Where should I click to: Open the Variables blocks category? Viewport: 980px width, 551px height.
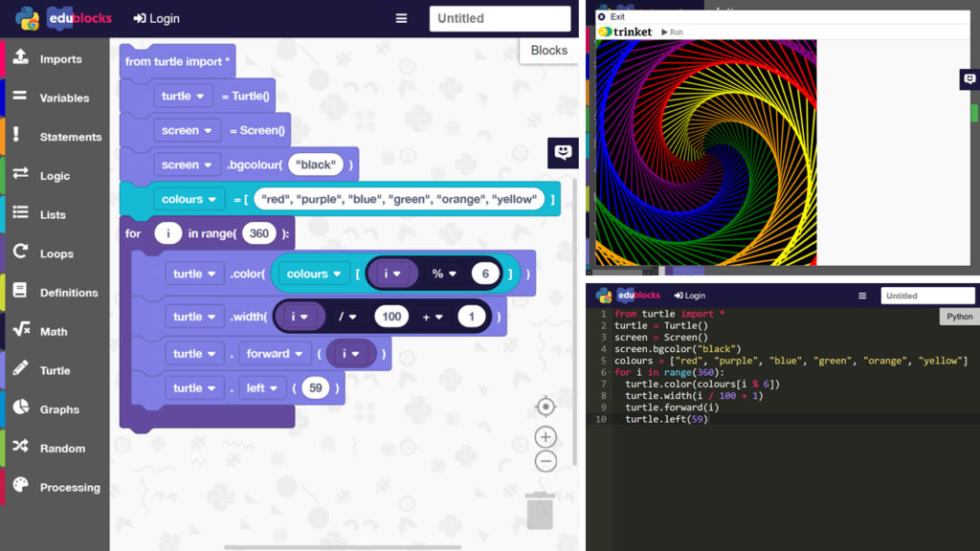[57, 98]
